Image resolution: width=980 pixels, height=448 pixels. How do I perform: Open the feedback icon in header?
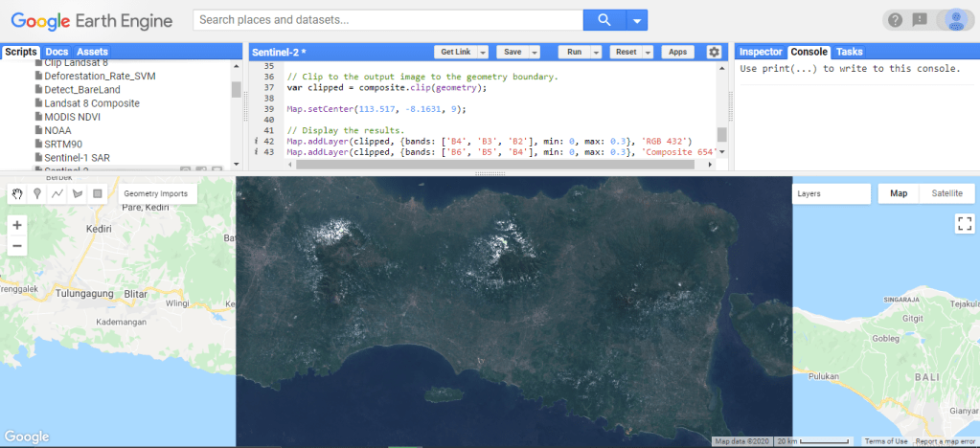coord(920,20)
